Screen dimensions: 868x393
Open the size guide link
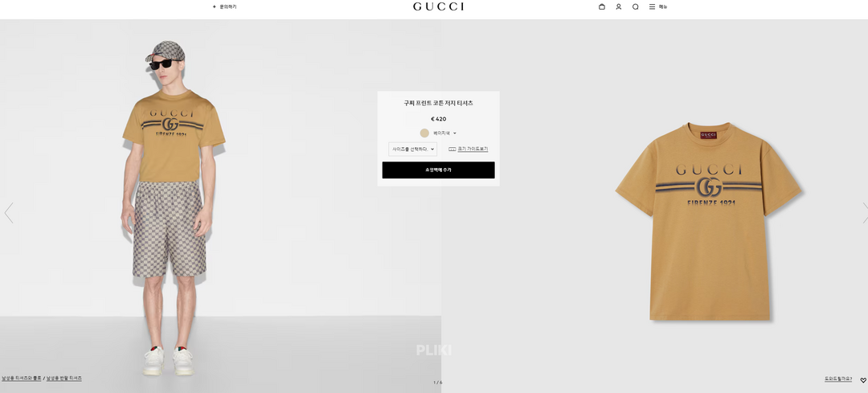pos(473,149)
